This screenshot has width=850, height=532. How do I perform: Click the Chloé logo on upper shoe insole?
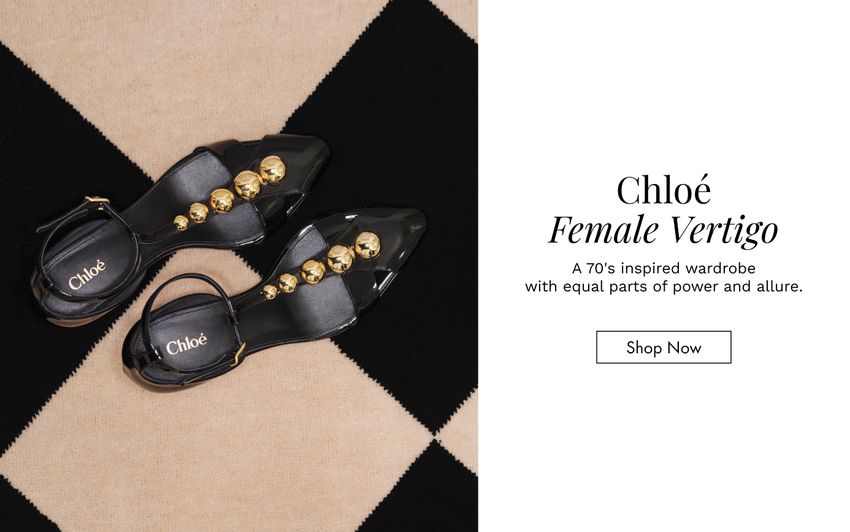point(87,275)
